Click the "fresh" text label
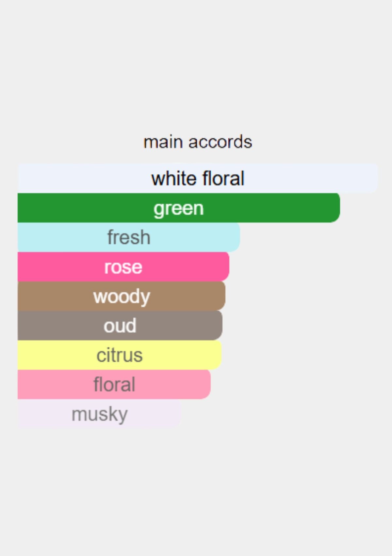This screenshot has width=392, height=556. (129, 237)
